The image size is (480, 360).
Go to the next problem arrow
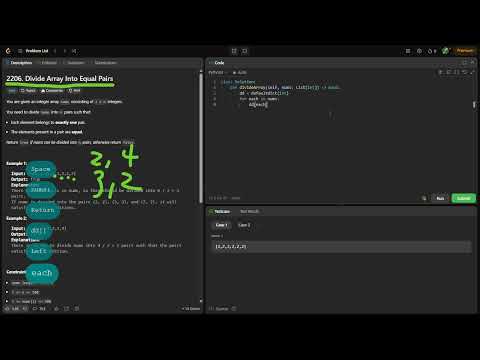[x=65, y=51]
